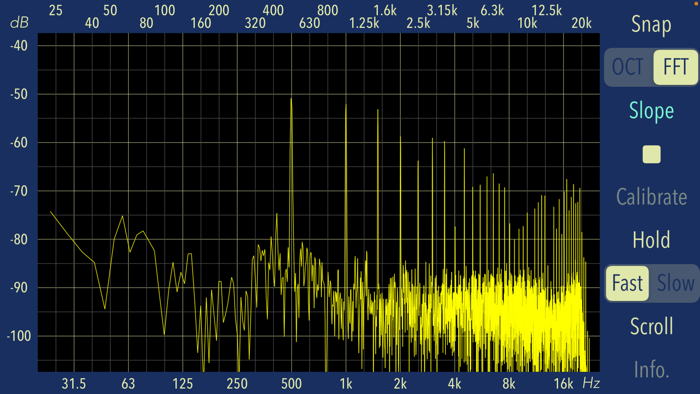The image size is (700, 394).
Task: Click the 3.15k label on top axis
Action: [x=442, y=10]
